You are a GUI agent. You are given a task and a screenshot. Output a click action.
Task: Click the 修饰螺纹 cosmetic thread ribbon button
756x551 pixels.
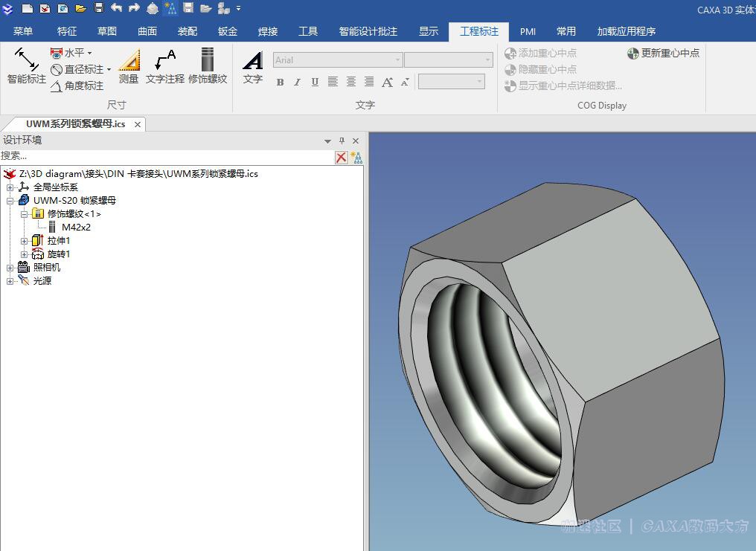pyautogui.click(x=208, y=65)
